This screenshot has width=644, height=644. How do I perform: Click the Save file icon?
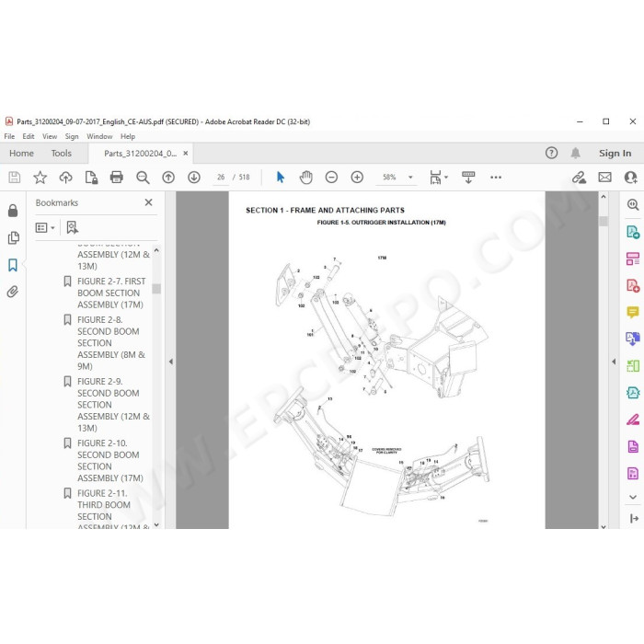click(15, 178)
